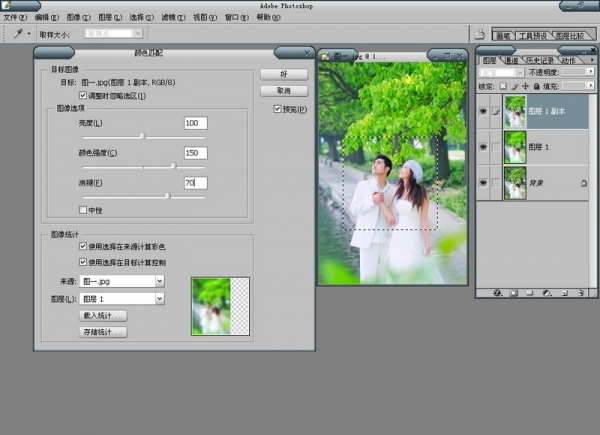The image size is (600, 435).
Task: Open the 不透明度 opacity arrow
Action: coord(591,72)
